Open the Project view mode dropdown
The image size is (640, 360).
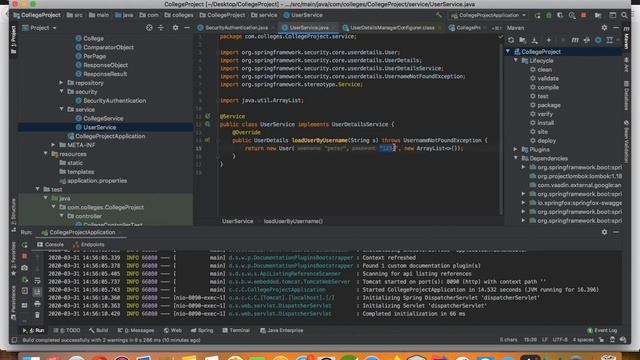39,28
